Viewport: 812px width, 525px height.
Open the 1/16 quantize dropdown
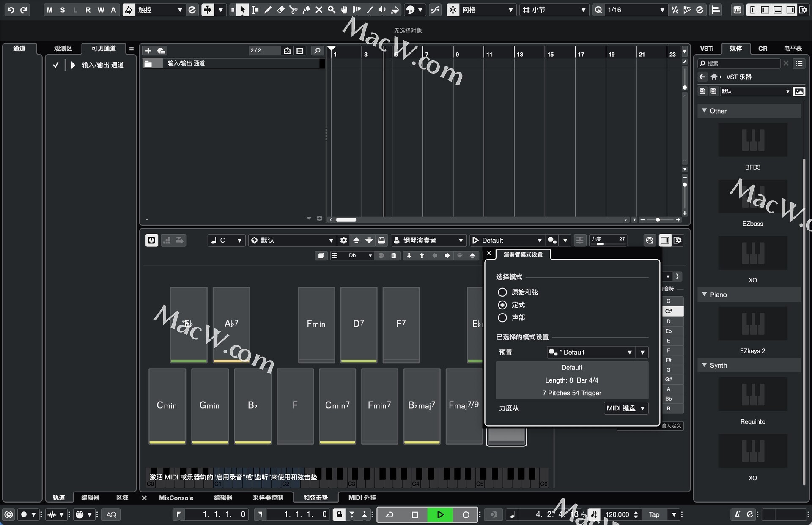(x=636, y=10)
